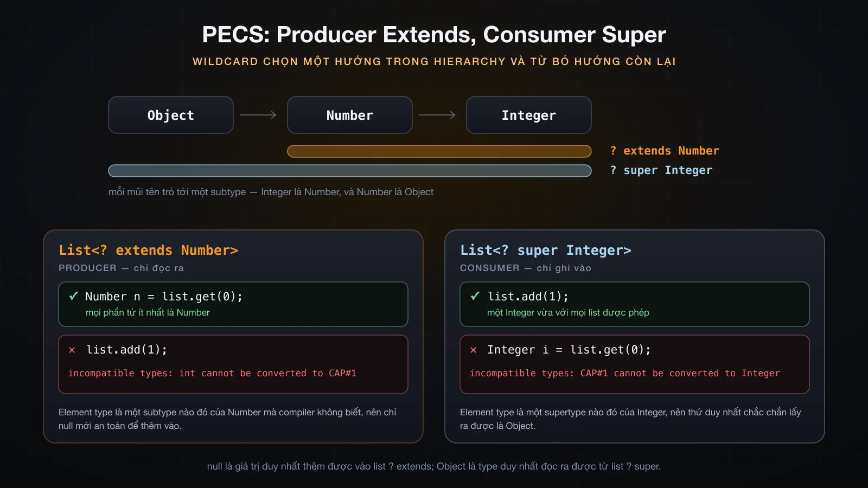Select the Integer type box
The height and width of the screenshot is (488, 868).
pos(529,115)
